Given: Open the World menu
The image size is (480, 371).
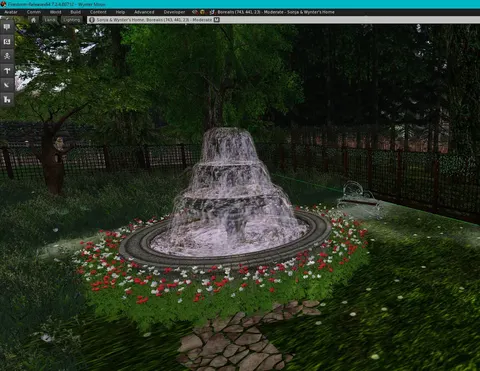Looking at the screenshot, I should [x=55, y=12].
